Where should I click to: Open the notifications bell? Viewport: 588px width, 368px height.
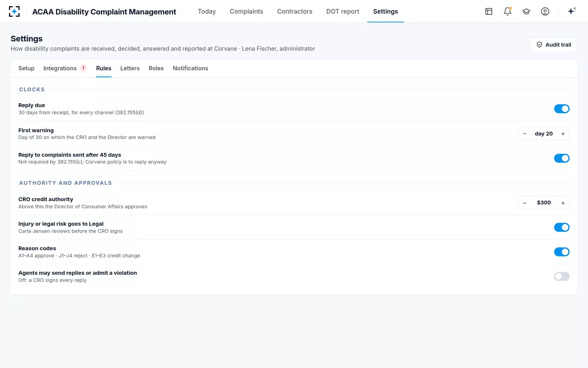click(x=508, y=11)
